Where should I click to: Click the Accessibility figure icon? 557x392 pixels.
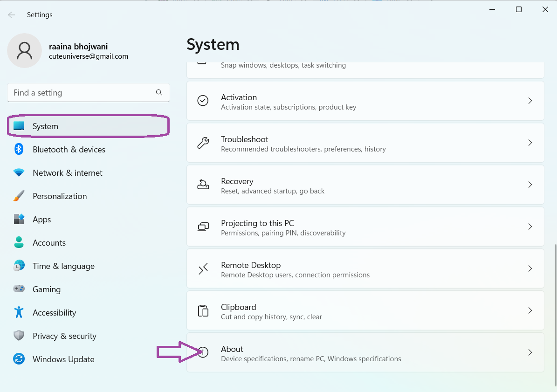tap(19, 312)
